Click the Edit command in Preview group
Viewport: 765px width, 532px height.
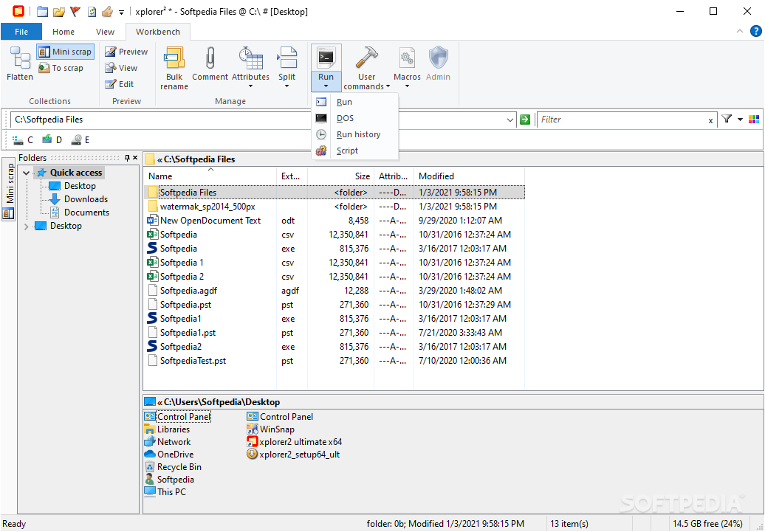(120, 84)
